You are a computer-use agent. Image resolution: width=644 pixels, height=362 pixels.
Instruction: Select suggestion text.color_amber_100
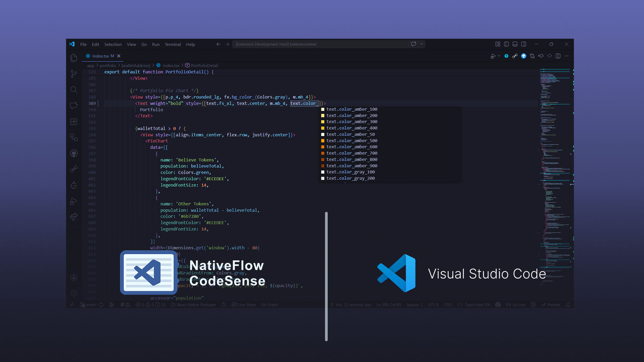(389, 109)
